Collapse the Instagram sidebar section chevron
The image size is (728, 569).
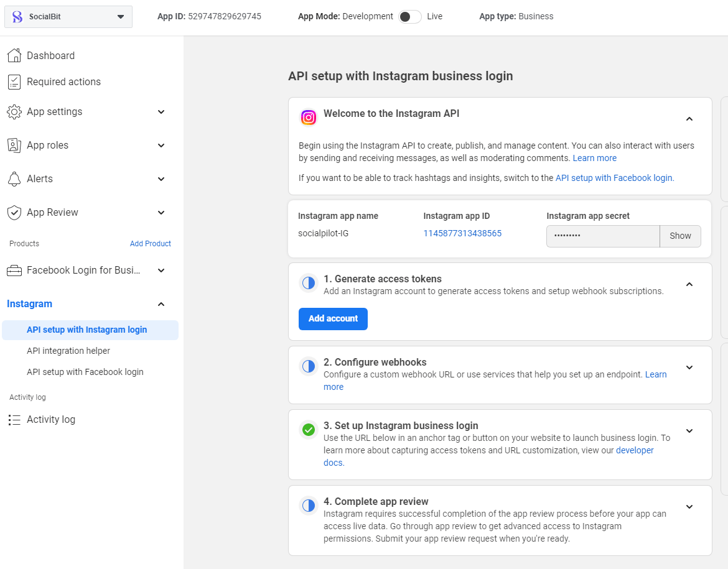[161, 304]
